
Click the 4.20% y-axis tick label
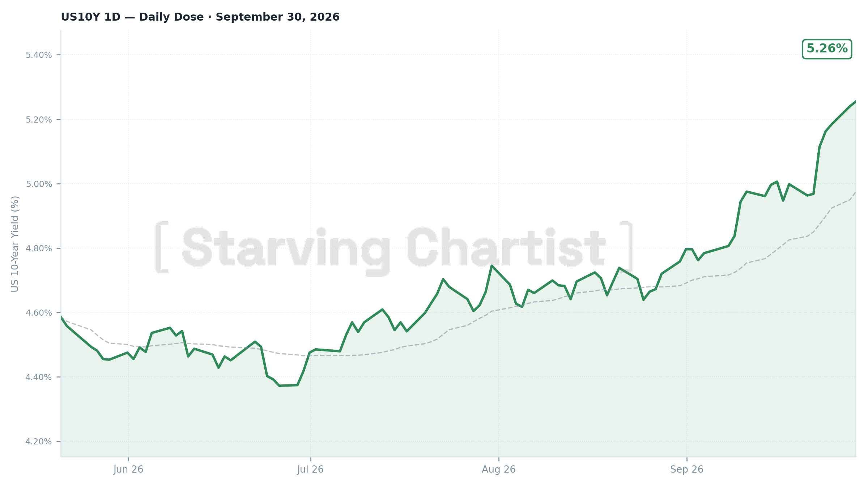point(39,442)
